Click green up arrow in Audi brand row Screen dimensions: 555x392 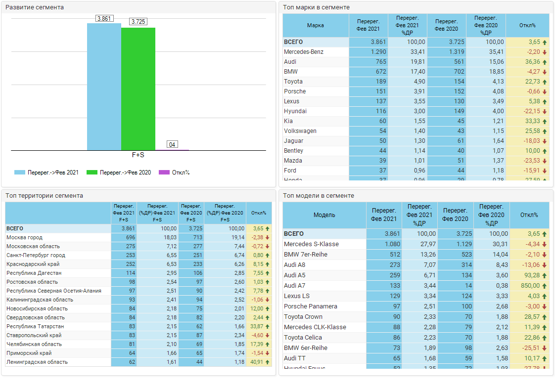[545, 62]
